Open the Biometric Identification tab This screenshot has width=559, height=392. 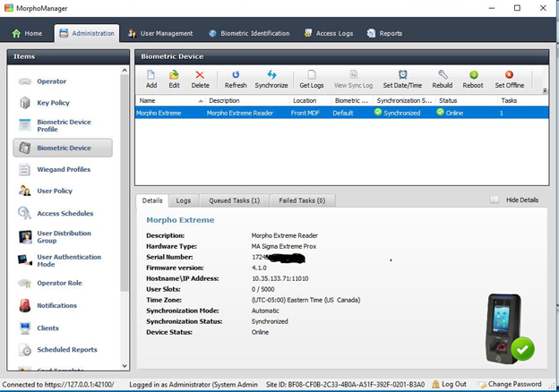[x=249, y=33]
